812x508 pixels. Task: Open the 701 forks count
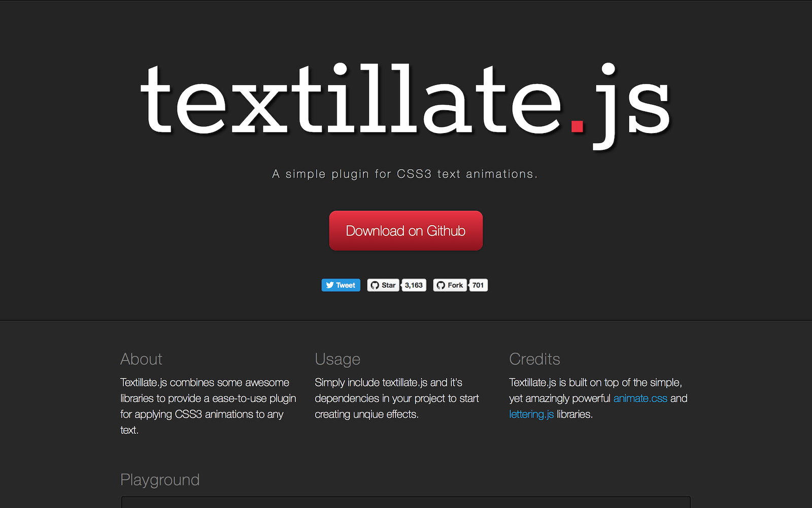(478, 285)
